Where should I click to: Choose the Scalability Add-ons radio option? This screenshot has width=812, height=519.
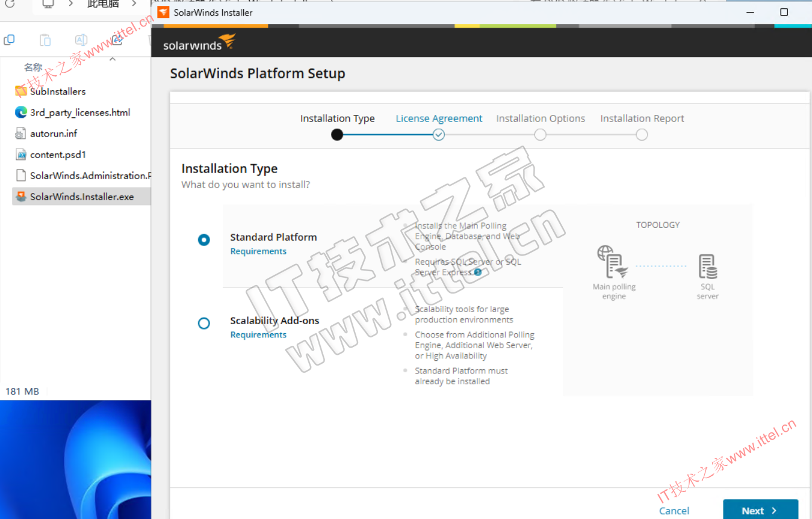pos(204,324)
